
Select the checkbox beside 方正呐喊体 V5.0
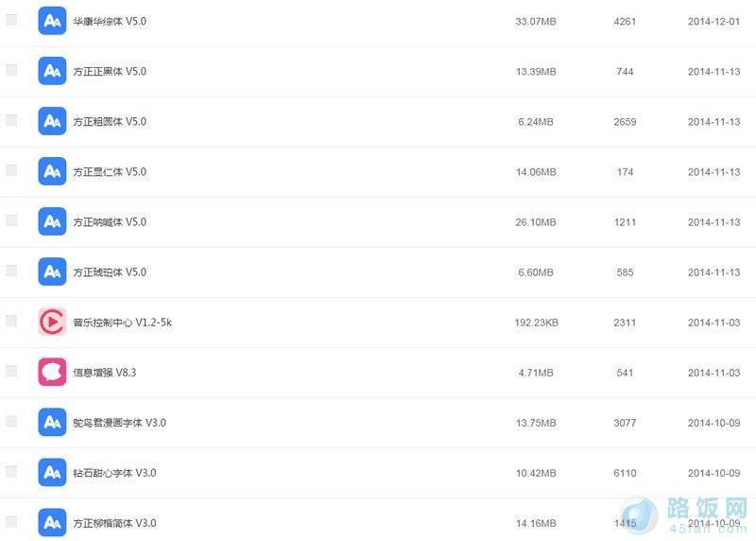(11, 220)
